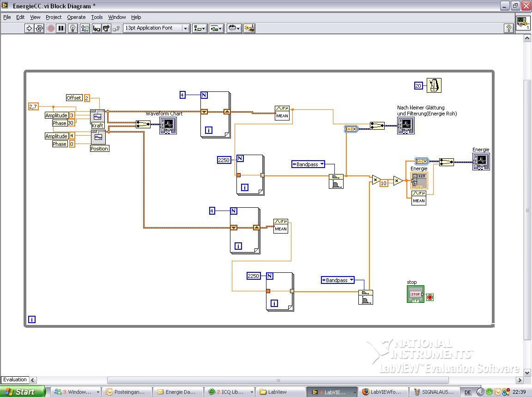Click the Windows Start button
The image size is (532, 397).
pos(22,391)
